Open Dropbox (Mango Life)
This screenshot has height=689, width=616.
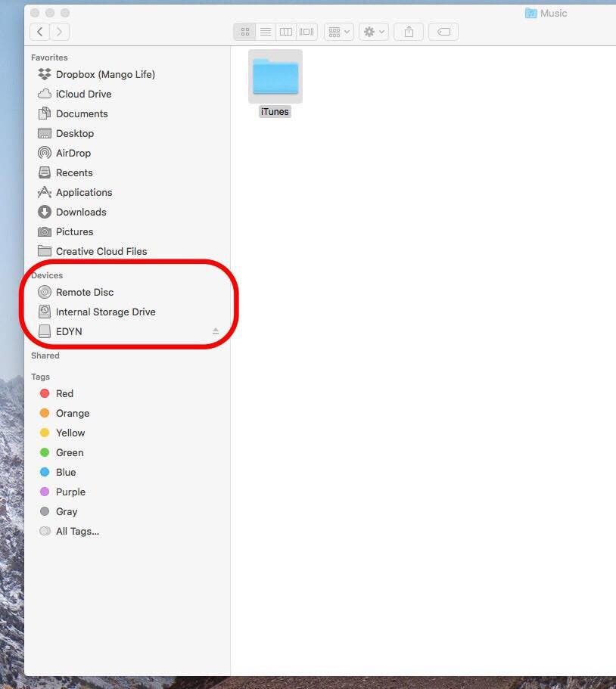(105, 74)
